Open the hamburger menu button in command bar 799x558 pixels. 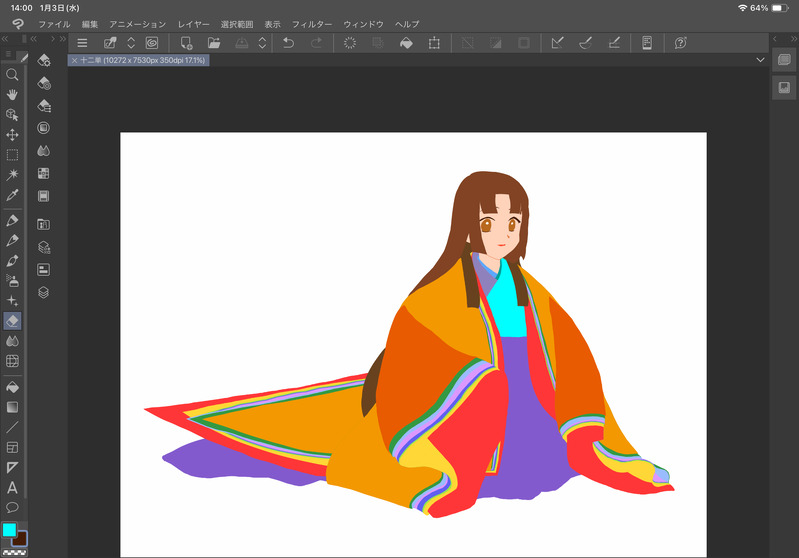82,43
